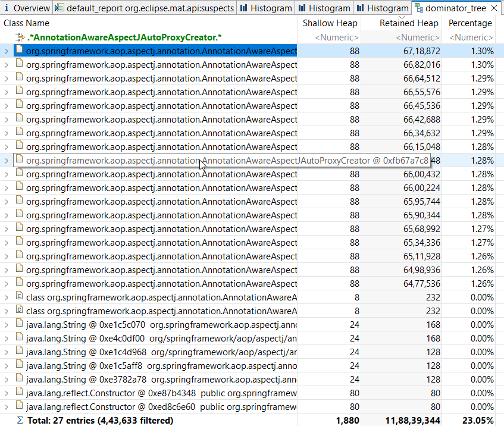Click the Overview info icon

(x=6, y=8)
